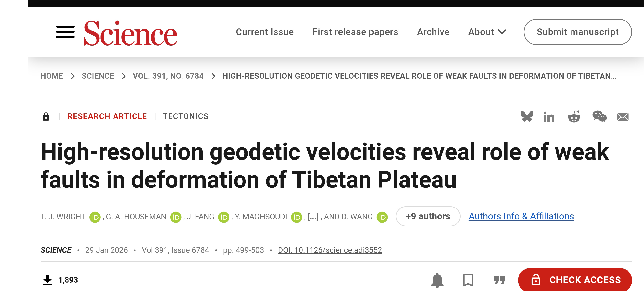Expand the About dropdown menu
Image resolution: width=644 pixels, height=291 pixels.
click(x=487, y=32)
